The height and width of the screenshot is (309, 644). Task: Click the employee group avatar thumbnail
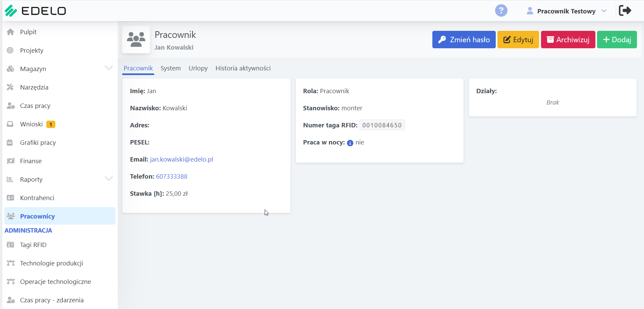tap(136, 40)
